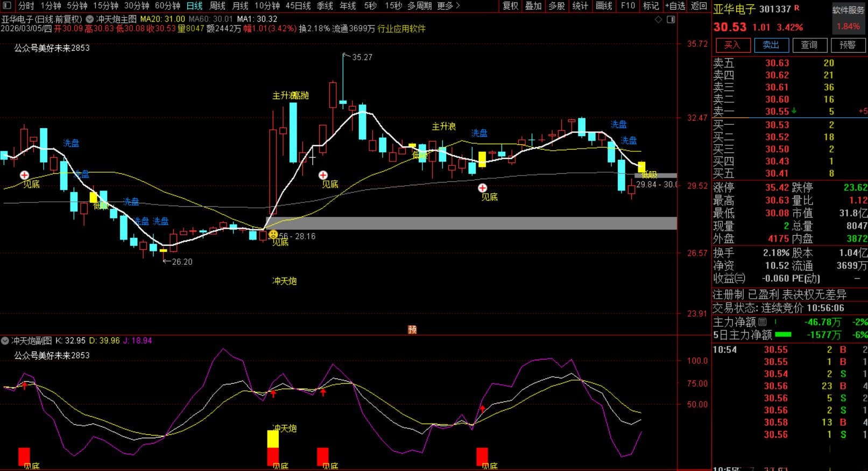Toggle the left sidebar panel icon
868x471 pixels.
(x=7, y=6)
